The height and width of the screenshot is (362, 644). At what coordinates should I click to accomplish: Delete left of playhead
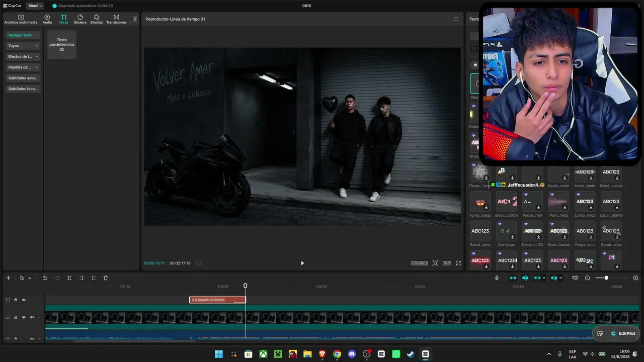point(82,278)
